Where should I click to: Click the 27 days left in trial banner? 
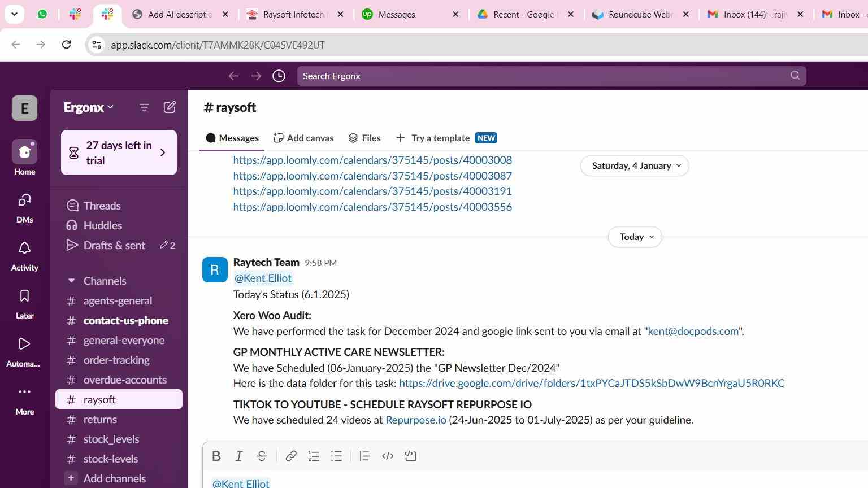(119, 152)
